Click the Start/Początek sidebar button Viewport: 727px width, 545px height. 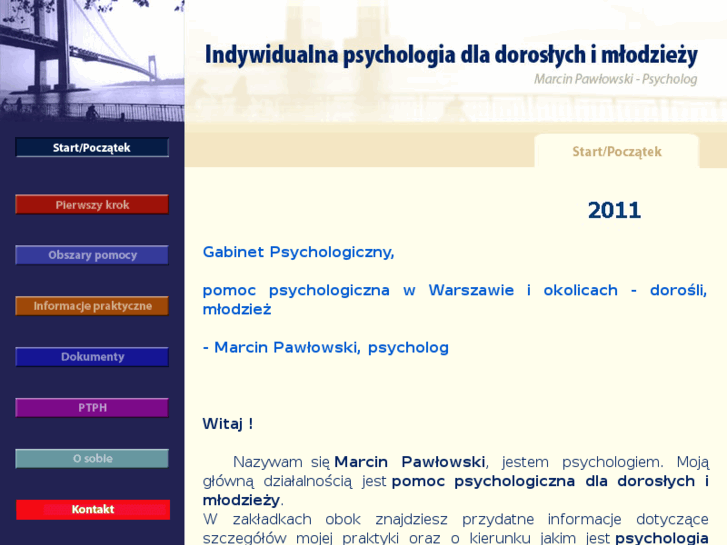coord(92,148)
